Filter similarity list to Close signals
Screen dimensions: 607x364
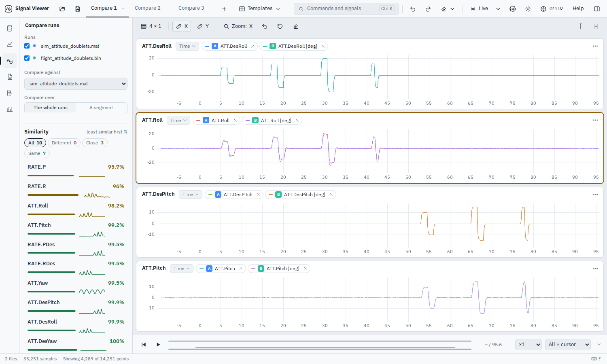pos(95,143)
